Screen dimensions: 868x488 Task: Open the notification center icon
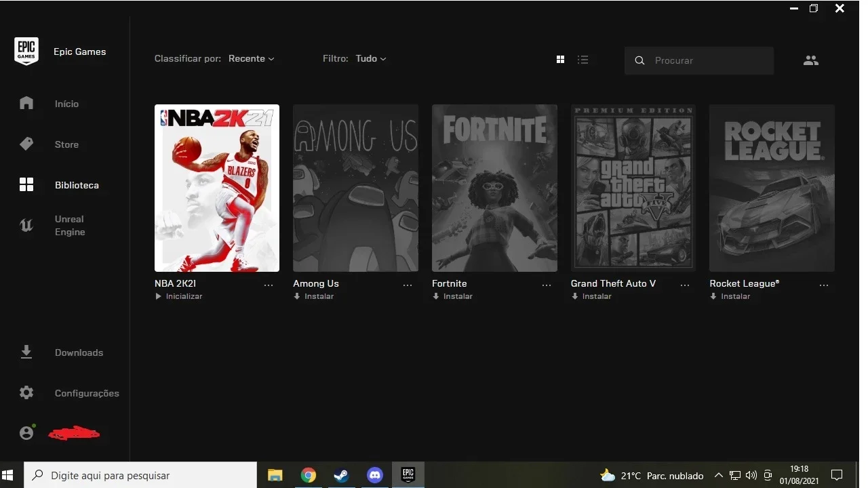tap(837, 475)
